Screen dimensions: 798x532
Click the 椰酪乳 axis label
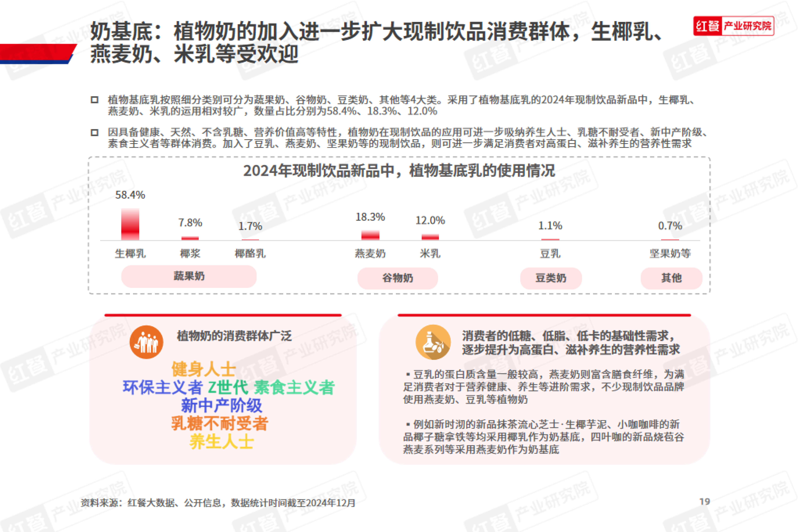click(250, 253)
